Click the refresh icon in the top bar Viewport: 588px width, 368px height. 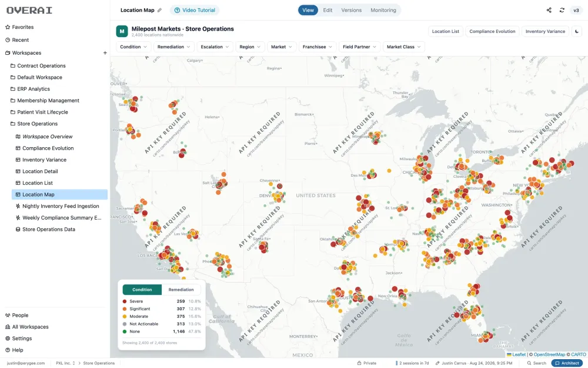pyautogui.click(x=562, y=10)
